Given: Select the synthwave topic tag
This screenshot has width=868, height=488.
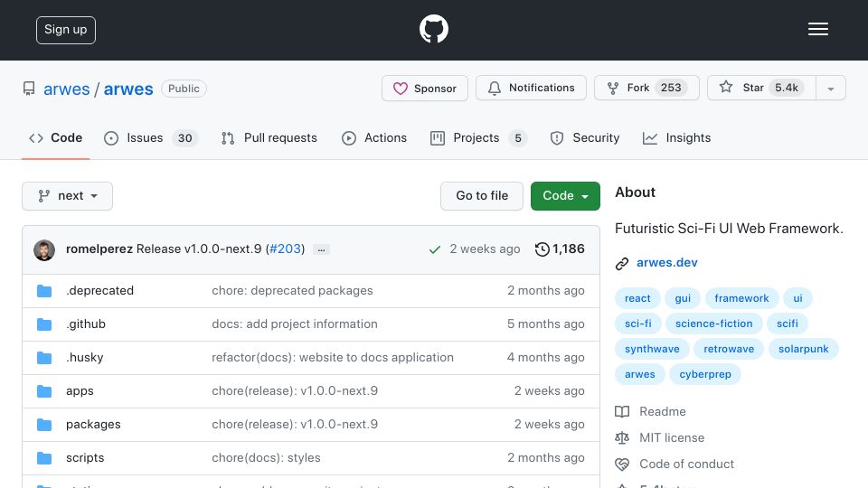Looking at the screenshot, I should click(652, 349).
